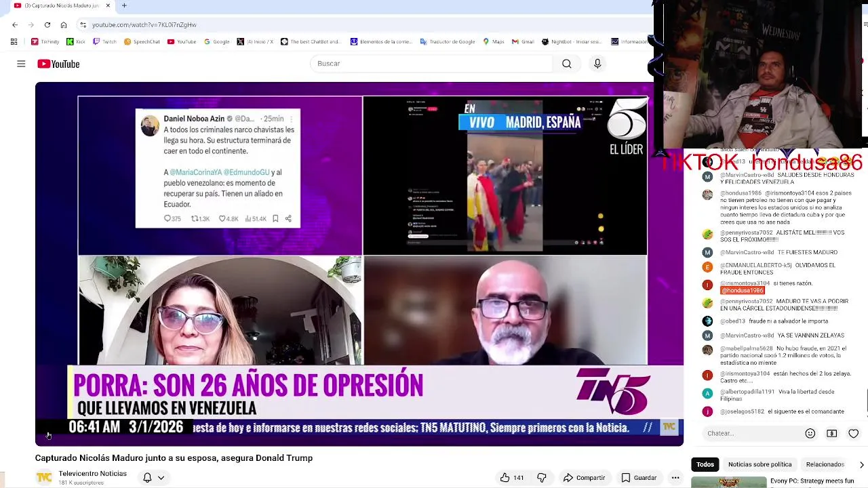Click the @hondusa1986 highlighted mention
This screenshot has width=868, height=488.
coord(743,291)
